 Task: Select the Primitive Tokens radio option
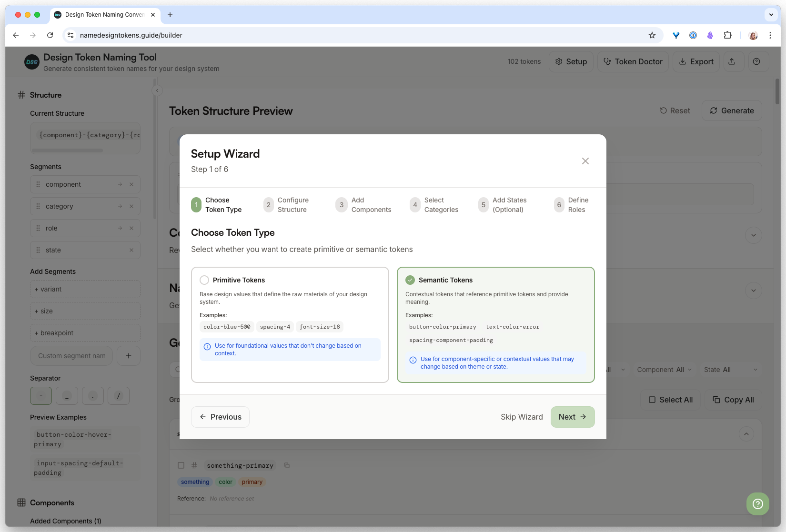tap(204, 280)
